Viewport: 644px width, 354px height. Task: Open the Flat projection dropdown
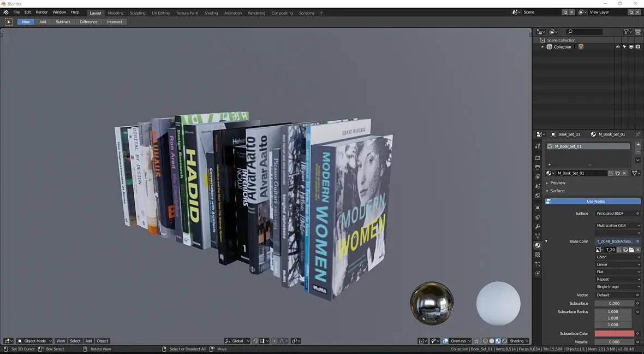pyautogui.click(x=618, y=272)
